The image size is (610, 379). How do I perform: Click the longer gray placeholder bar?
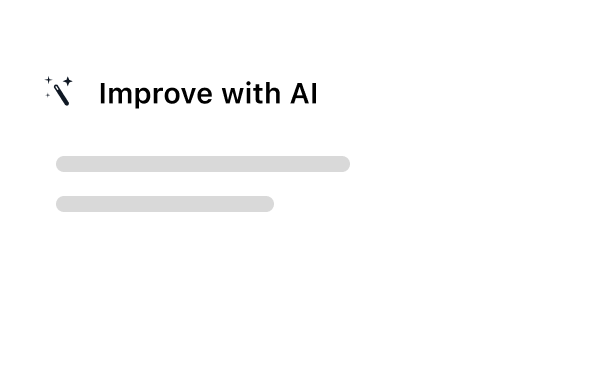tap(203, 164)
